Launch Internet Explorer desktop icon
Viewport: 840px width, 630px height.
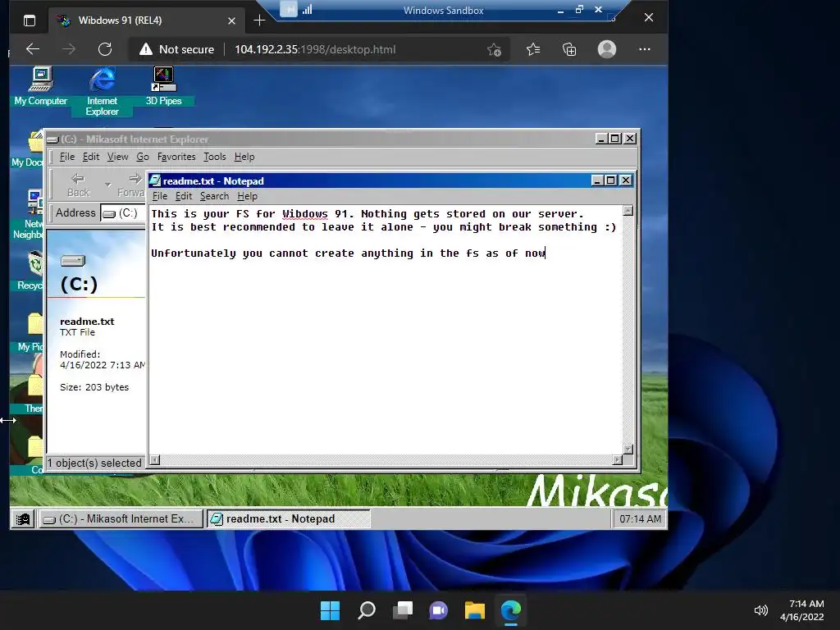(102, 91)
